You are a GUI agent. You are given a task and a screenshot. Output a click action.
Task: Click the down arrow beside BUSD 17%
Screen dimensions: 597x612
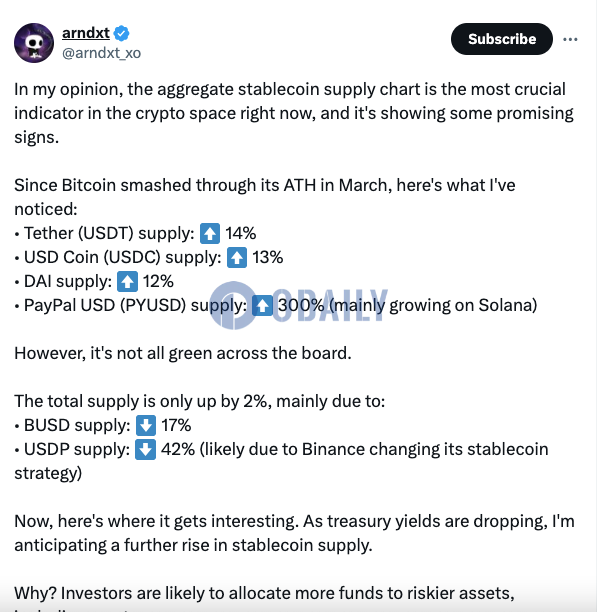[146, 425]
